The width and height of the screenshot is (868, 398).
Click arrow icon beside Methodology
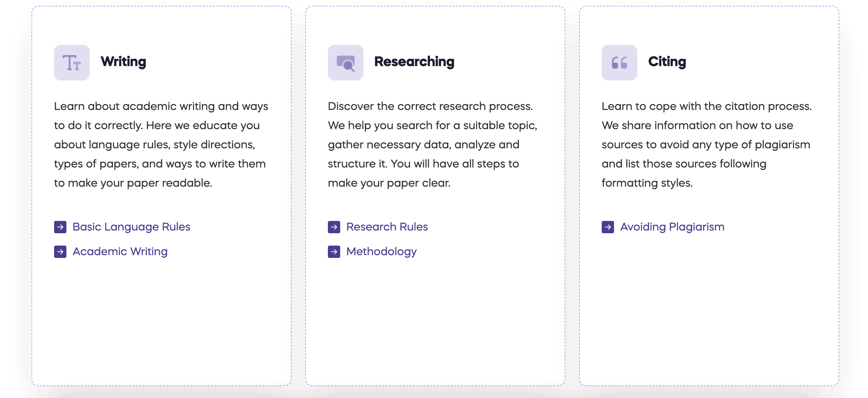[334, 252]
